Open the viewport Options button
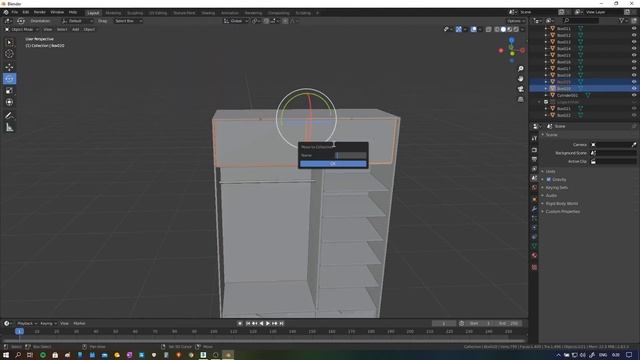This screenshot has width=640, height=360. click(516, 21)
